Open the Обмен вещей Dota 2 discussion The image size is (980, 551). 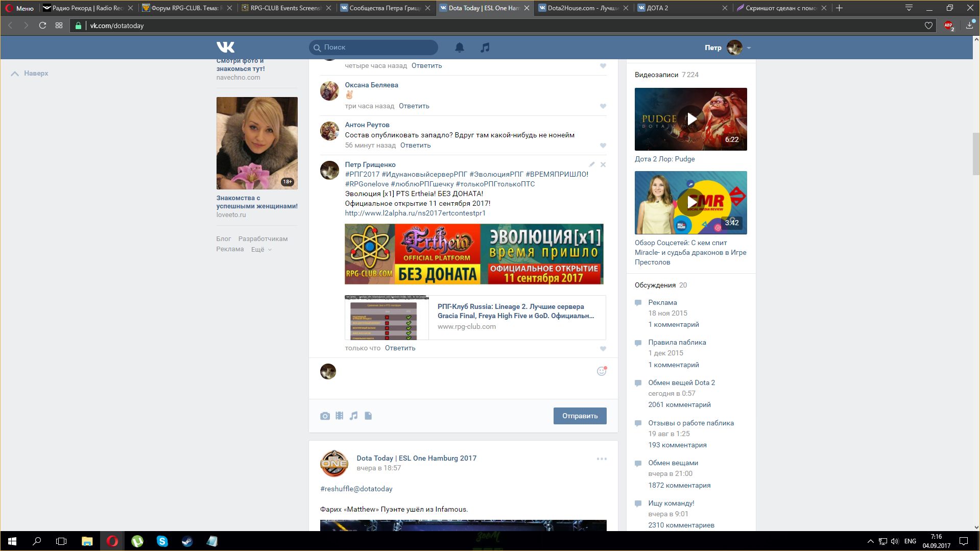pos(681,382)
